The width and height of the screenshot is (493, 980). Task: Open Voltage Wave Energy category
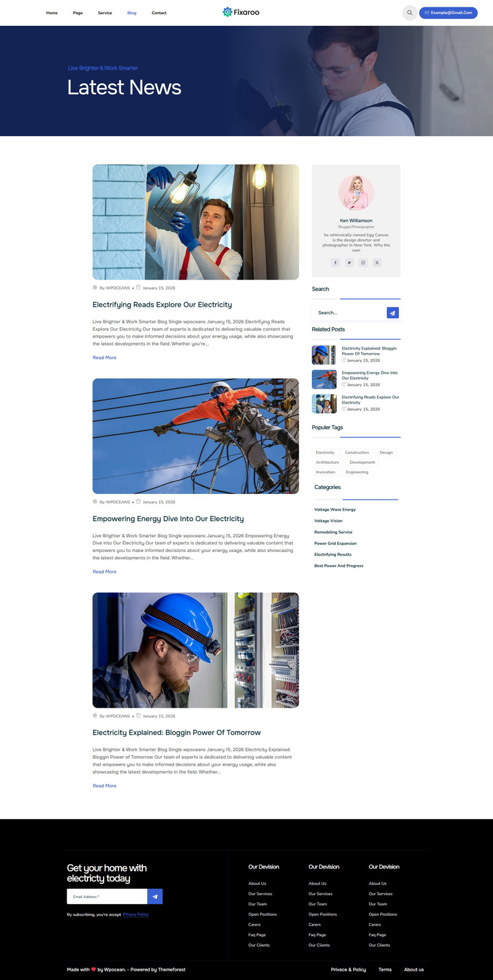pyautogui.click(x=335, y=509)
